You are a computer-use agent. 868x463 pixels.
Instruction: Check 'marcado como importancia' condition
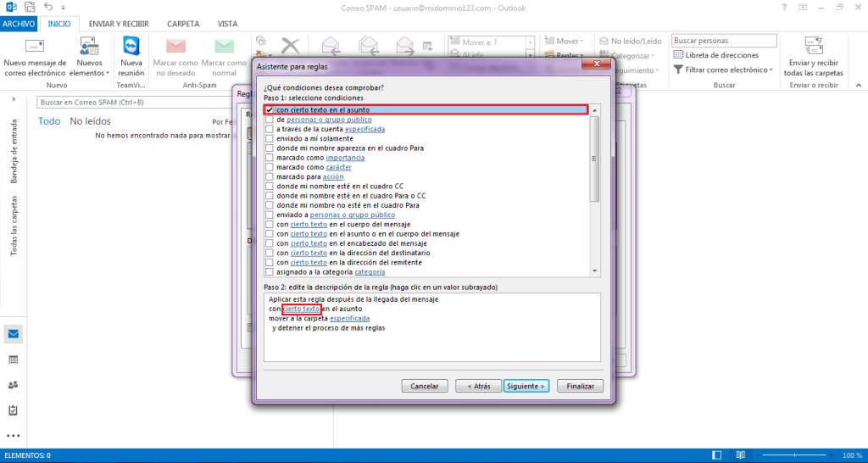coord(270,157)
